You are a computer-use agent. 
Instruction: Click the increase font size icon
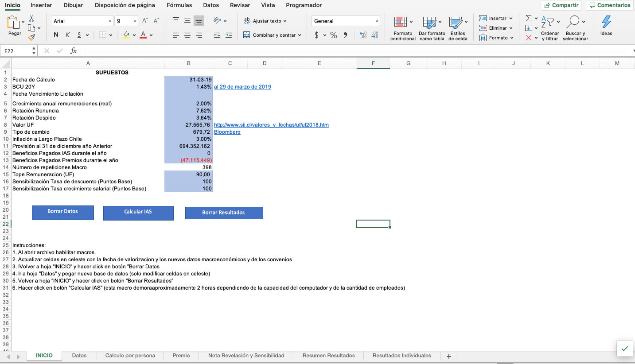(145, 21)
